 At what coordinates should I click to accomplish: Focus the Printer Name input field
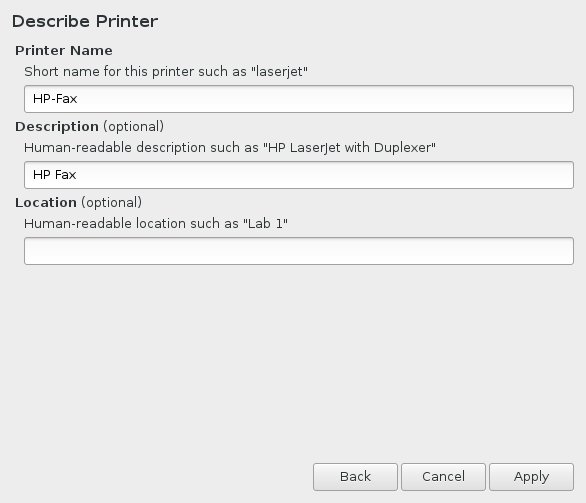click(299, 99)
